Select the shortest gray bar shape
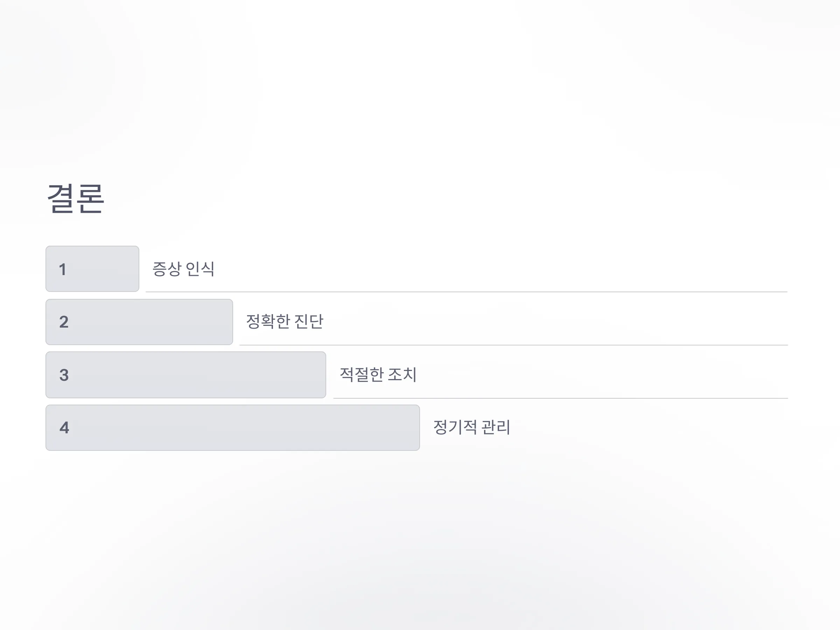 point(92,269)
